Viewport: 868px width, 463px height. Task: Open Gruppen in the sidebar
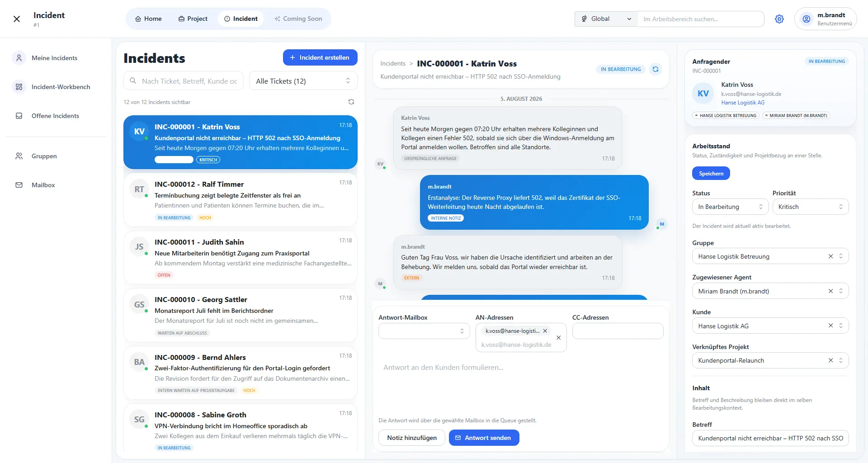pos(56,156)
